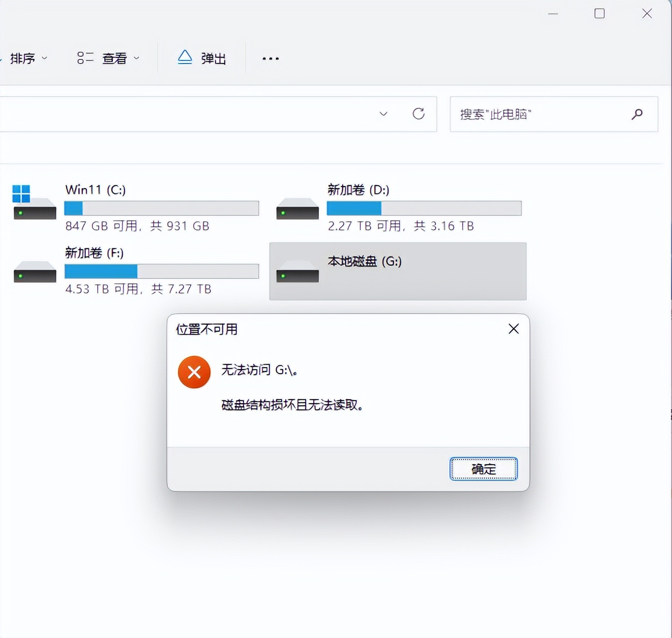
Task: Open the See more (...) toolbar menu
Action: pyautogui.click(x=270, y=58)
